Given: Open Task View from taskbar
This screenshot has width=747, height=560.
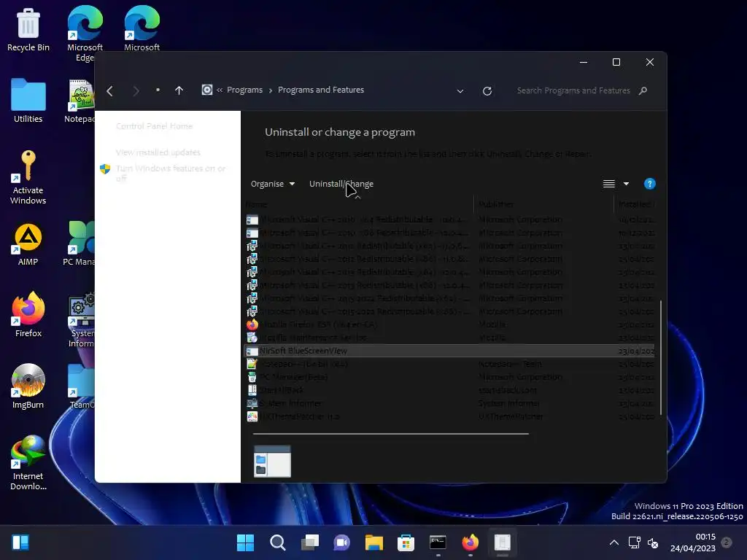Looking at the screenshot, I should pos(309,542).
